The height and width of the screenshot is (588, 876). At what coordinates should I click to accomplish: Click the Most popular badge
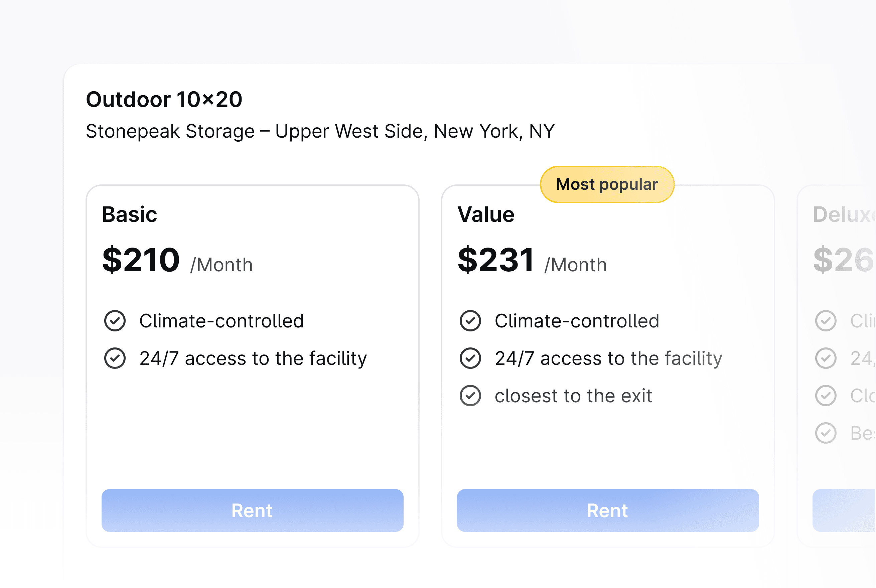click(607, 184)
